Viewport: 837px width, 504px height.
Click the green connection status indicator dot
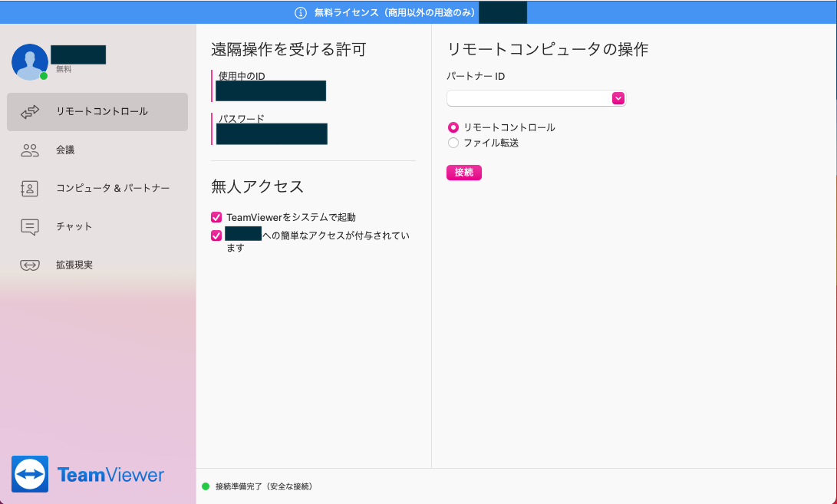pos(206,486)
